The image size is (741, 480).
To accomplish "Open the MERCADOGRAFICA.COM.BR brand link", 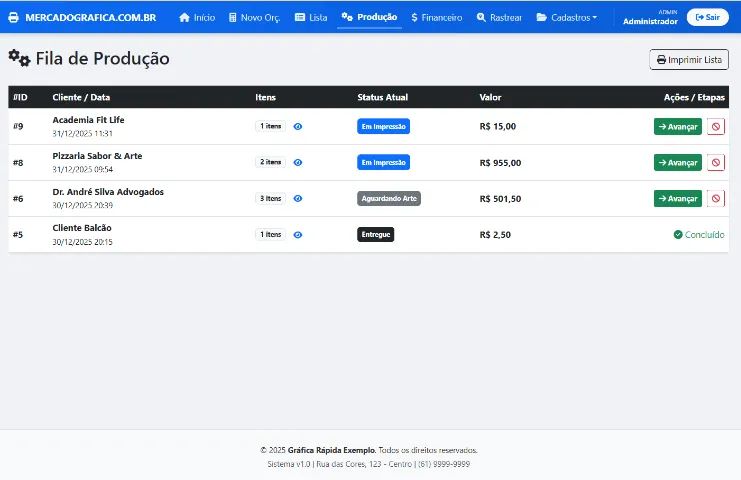I will [90, 17].
